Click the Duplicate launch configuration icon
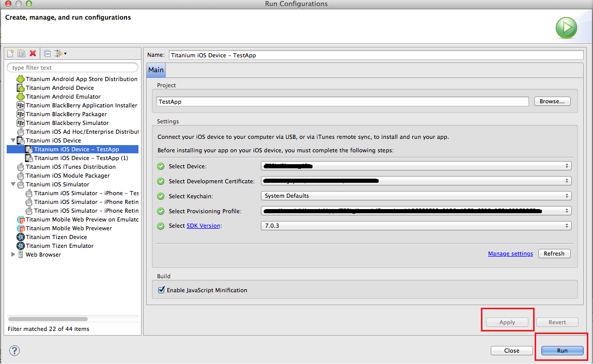Image resolution: width=593 pixels, height=364 pixels. click(22, 53)
